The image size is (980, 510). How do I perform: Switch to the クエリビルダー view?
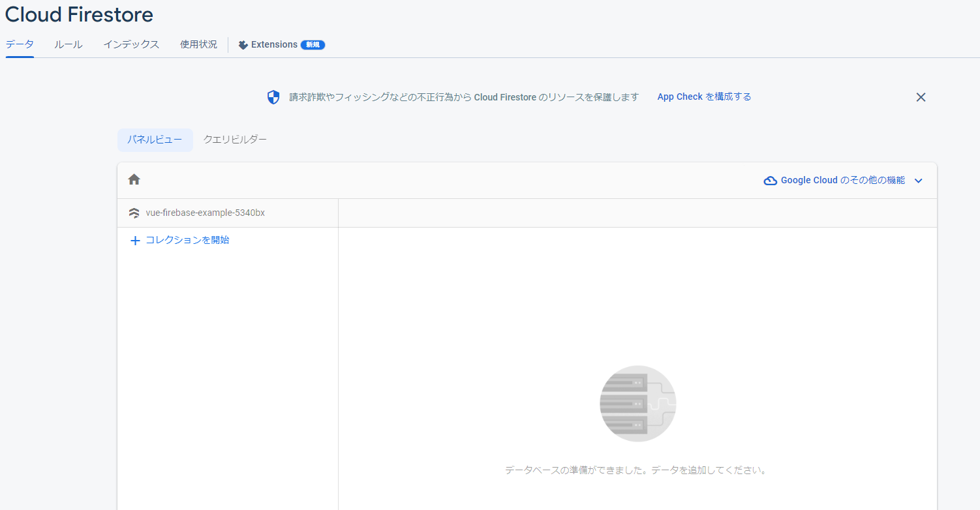(235, 140)
